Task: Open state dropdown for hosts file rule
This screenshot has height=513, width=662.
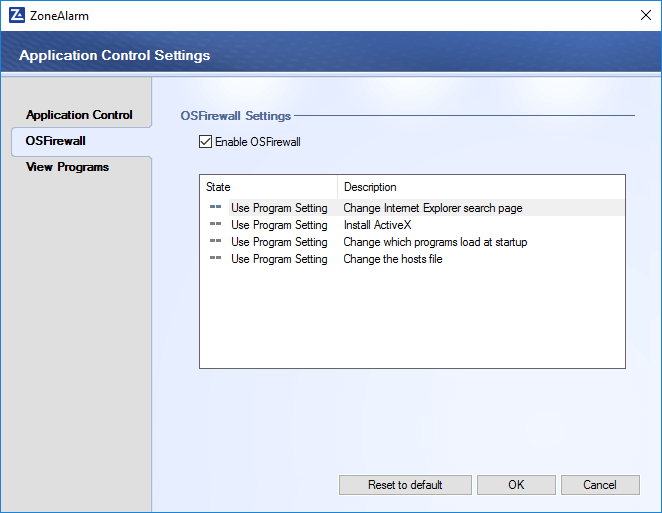Action: coord(279,259)
